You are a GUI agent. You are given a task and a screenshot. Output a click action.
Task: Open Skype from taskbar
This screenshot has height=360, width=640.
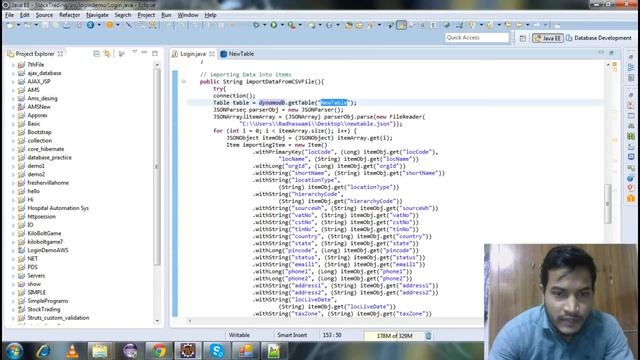click(x=216, y=351)
